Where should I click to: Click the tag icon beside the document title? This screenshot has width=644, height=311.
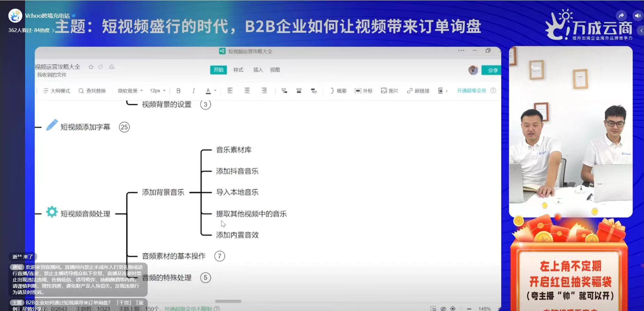(x=101, y=67)
